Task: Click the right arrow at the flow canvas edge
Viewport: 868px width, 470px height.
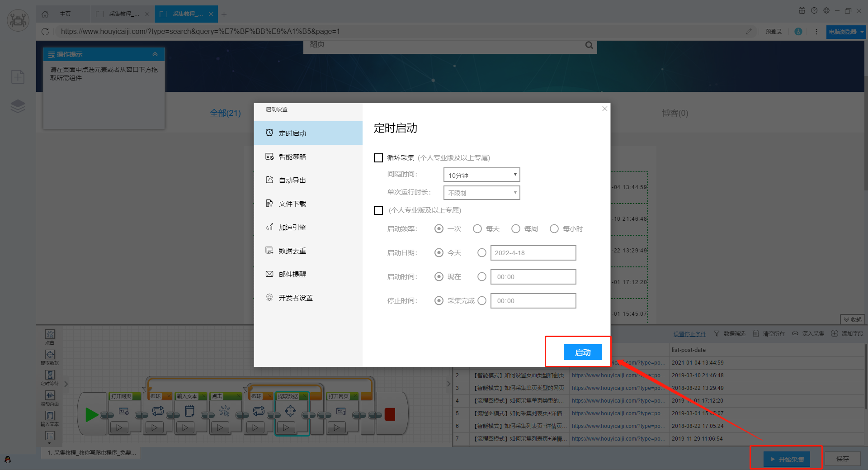Action: point(448,384)
